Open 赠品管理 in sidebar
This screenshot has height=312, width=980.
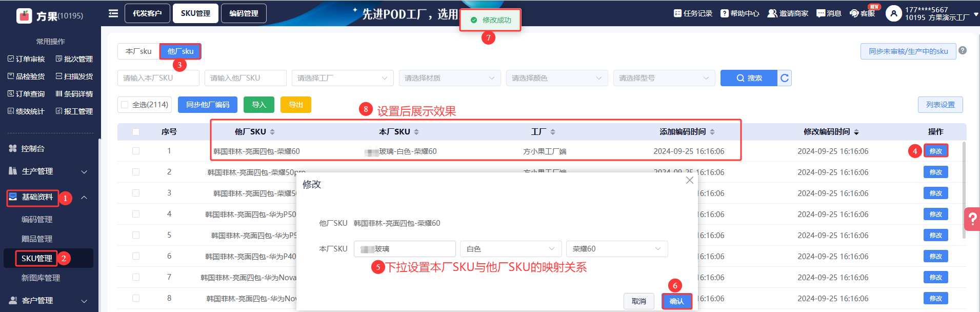(37, 239)
